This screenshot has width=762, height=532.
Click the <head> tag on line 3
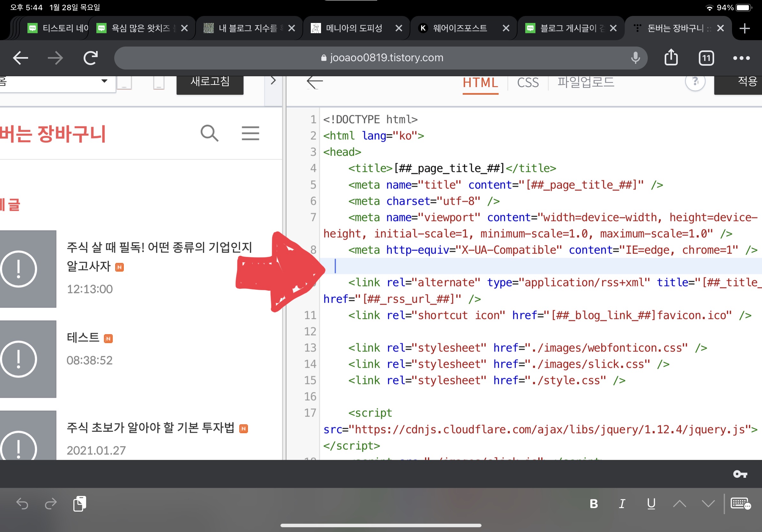pos(342,152)
